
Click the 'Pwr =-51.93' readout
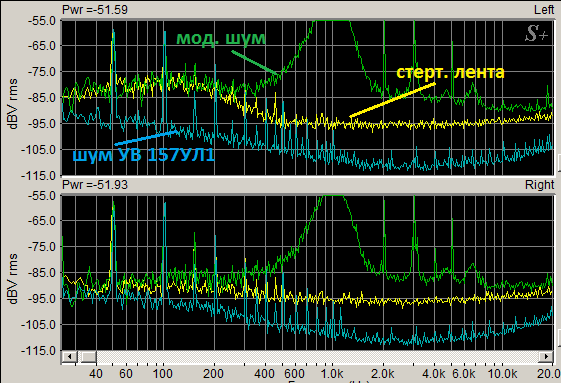[95, 185]
